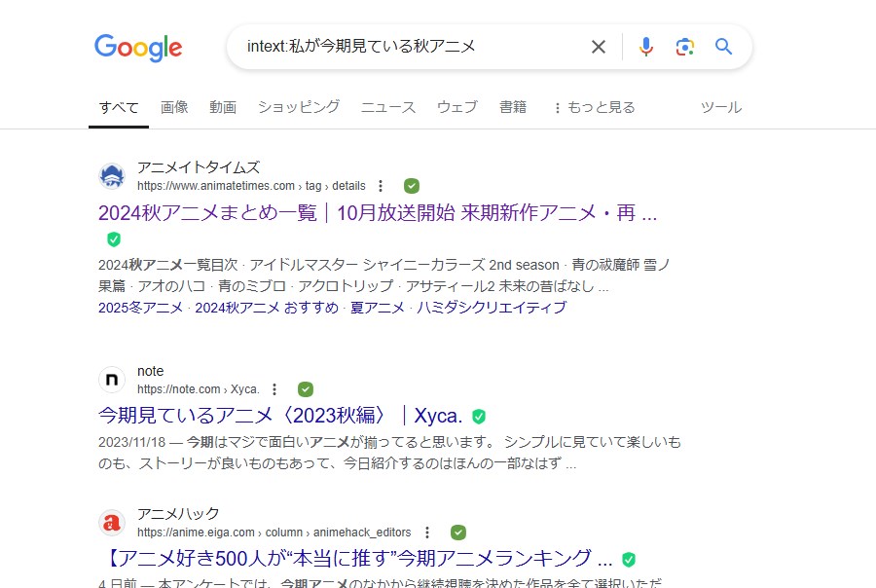Screen dimensions: 876x588
Task: Open 今期見ているアニメ〈2023秋編〉 result link
Action: coord(280,416)
